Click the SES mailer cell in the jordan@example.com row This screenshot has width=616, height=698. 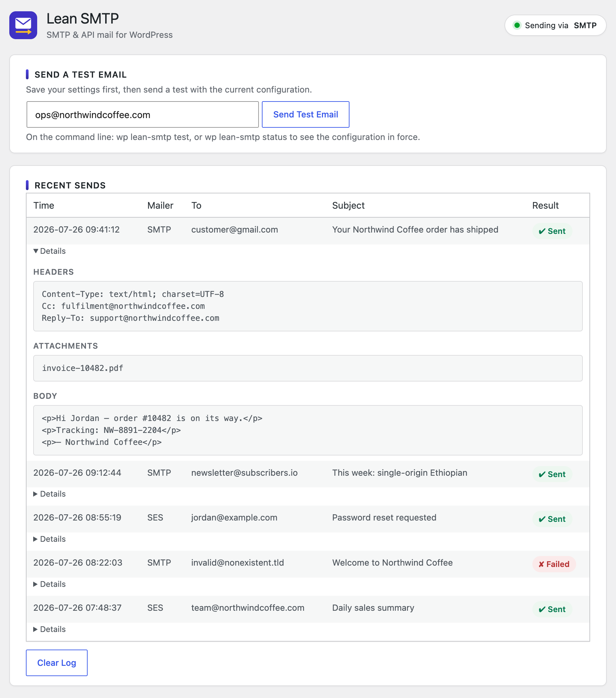coord(155,517)
